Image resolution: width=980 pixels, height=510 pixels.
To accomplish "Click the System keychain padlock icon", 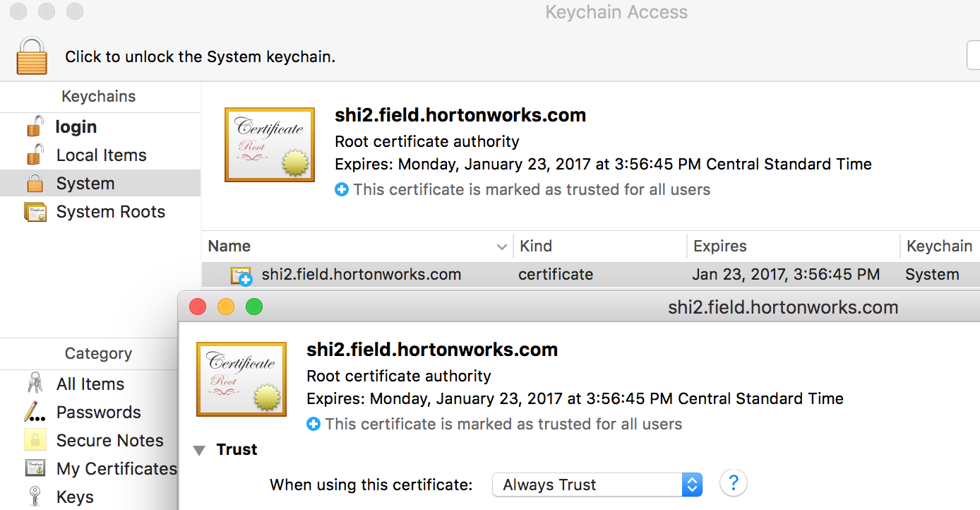I will pyautogui.click(x=35, y=184).
